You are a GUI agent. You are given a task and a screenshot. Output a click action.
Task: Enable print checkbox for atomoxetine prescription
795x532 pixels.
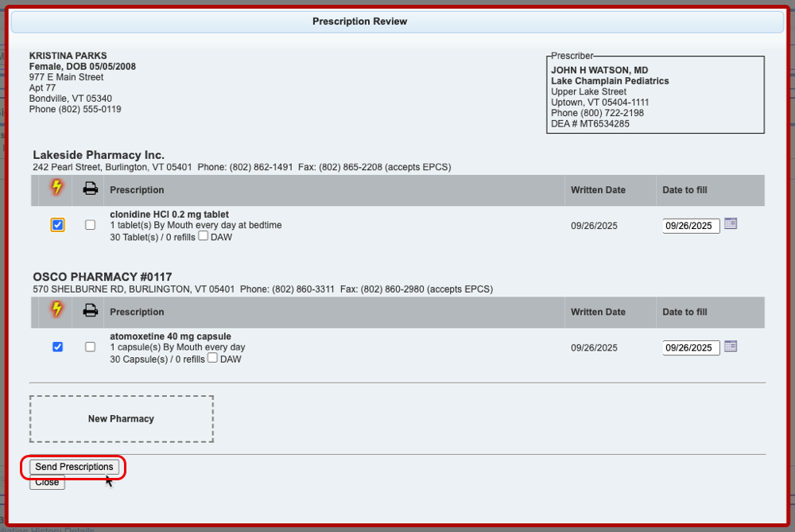[91, 347]
